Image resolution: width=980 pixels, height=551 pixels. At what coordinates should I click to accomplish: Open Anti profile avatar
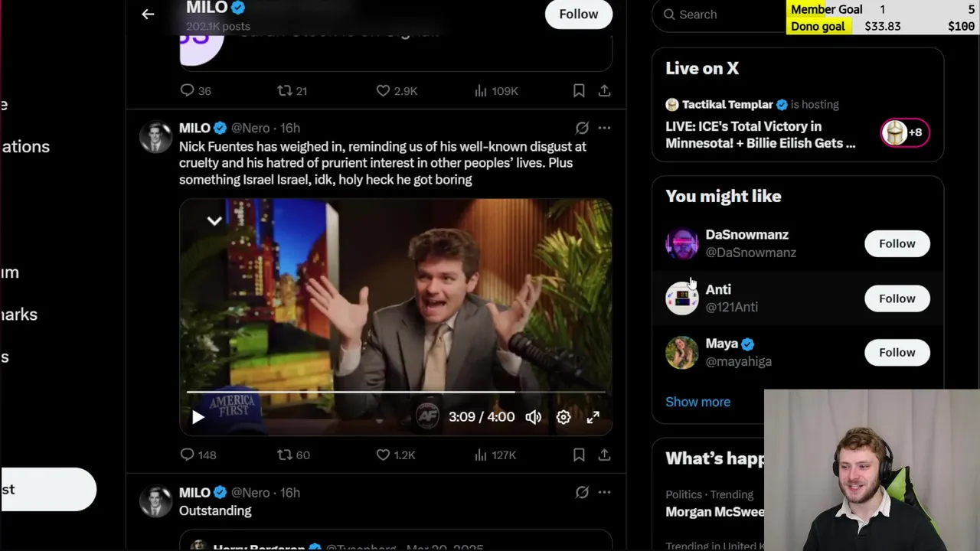(681, 298)
